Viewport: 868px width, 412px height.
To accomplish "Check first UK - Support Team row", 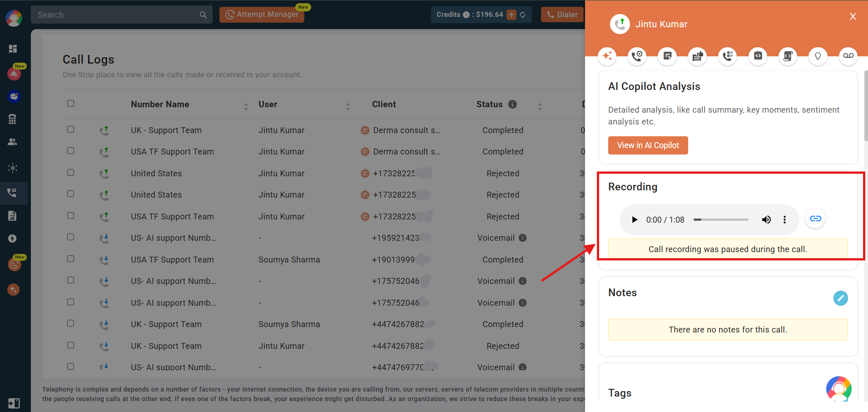I will point(70,129).
